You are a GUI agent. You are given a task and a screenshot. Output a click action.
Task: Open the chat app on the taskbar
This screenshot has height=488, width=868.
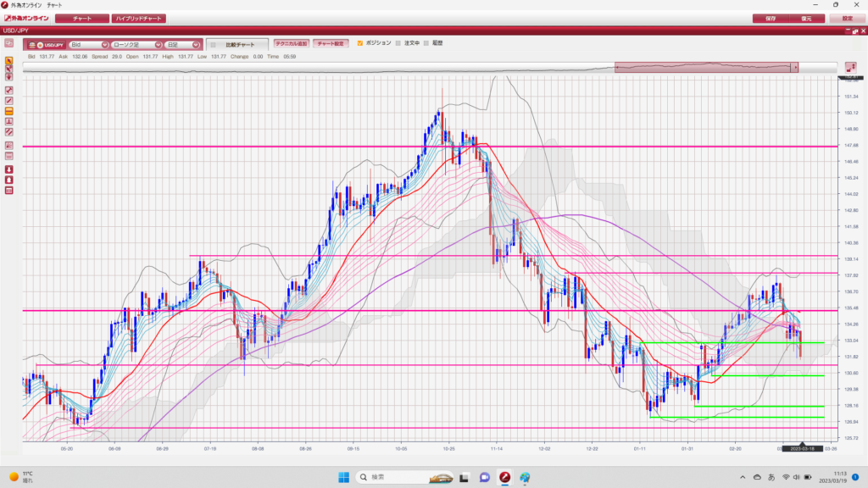click(x=484, y=477)
